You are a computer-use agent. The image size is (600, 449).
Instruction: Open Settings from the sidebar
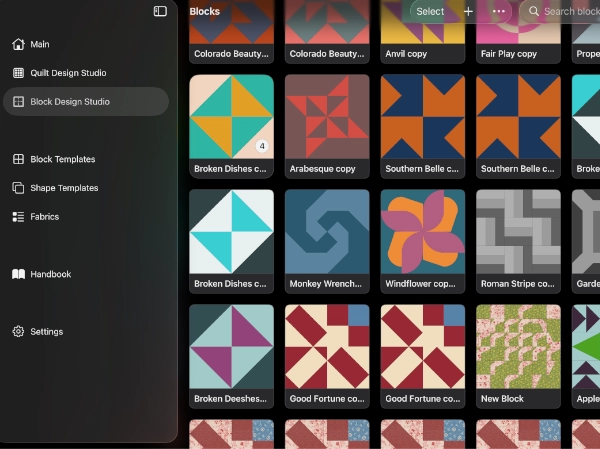tap(86, 331)
